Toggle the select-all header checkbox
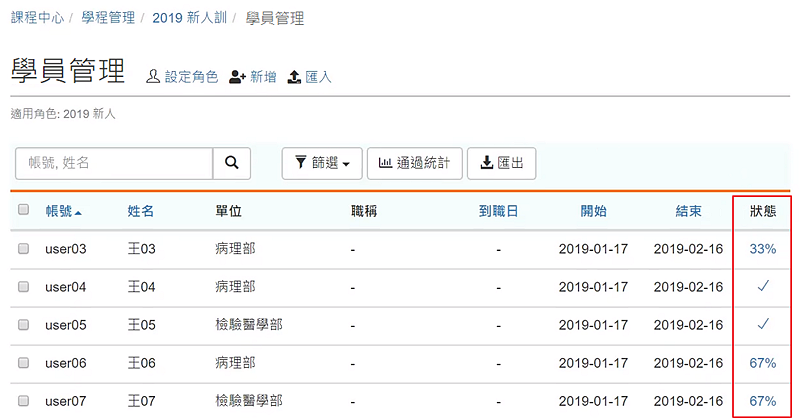This screenshot has height=418, width=800. [x=24, y=210]
